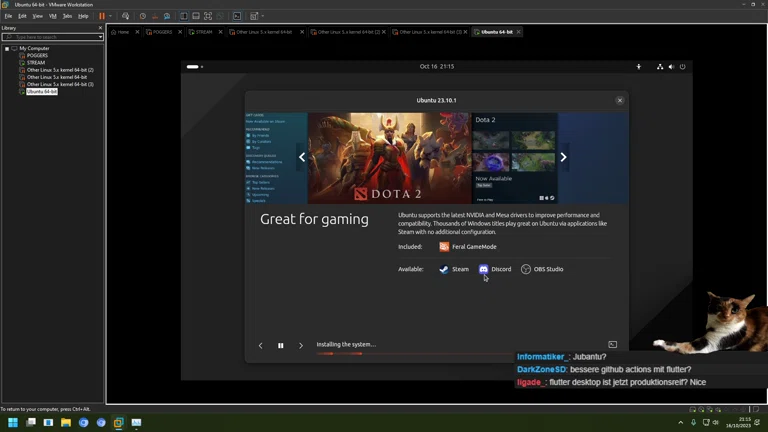Click the revert to snapshot icon

[155, 16]
